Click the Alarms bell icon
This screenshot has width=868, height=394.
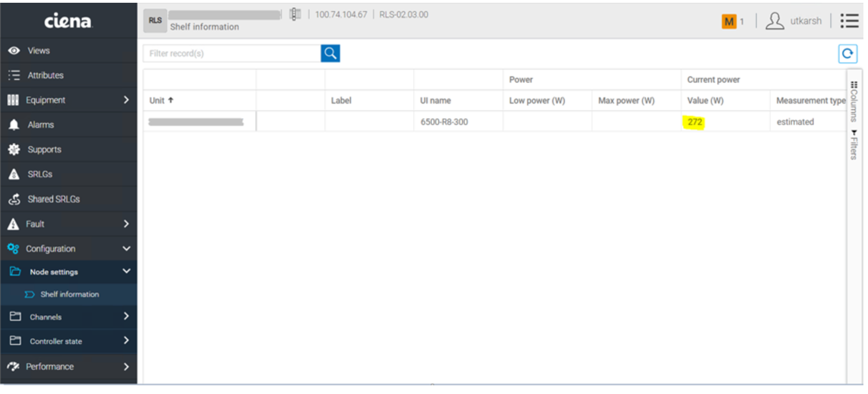pyautogui.click(x=14, y=125)
